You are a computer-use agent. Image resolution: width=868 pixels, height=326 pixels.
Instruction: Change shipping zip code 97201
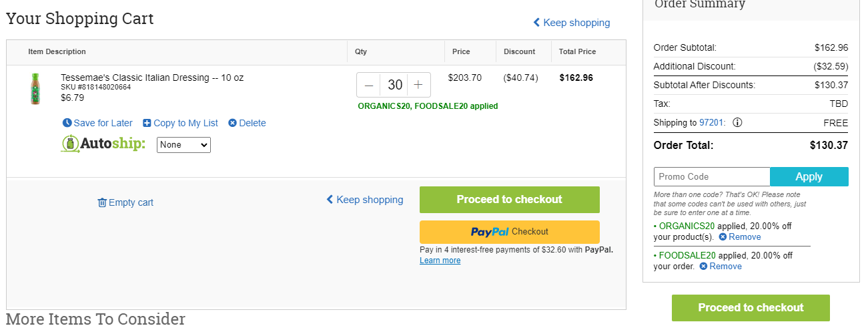(711, 123)
